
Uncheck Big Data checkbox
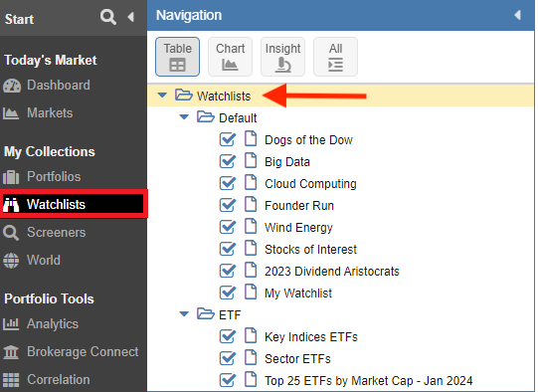click(x=228, y=161)
